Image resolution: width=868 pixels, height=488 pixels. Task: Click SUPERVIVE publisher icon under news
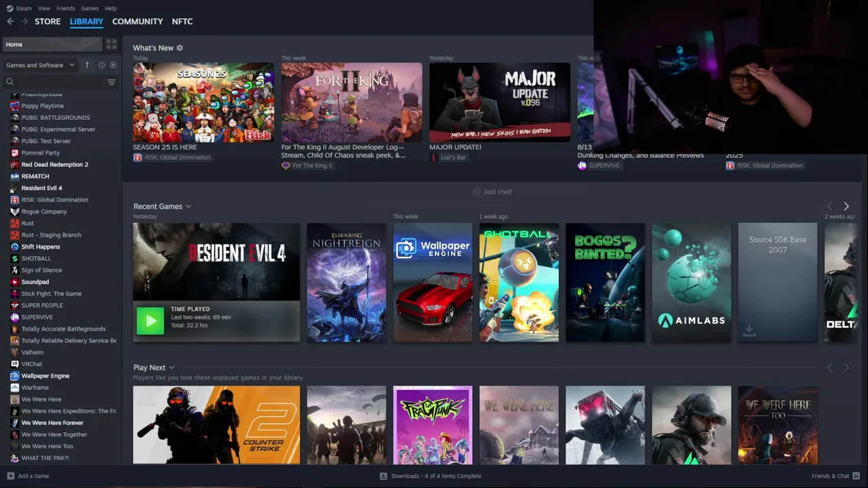tap(582, 165)
